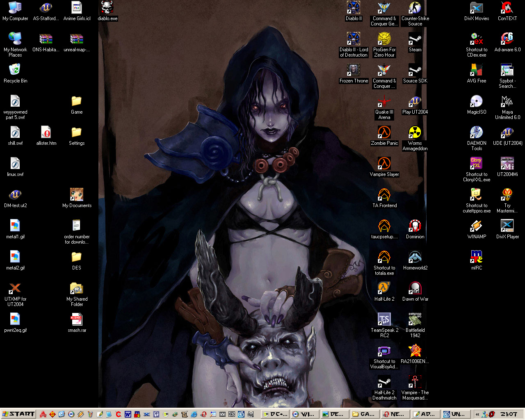Select the DM-test.ut2 map file
The width and height of the screenshot is (525, 420).
tap(15, 198)
